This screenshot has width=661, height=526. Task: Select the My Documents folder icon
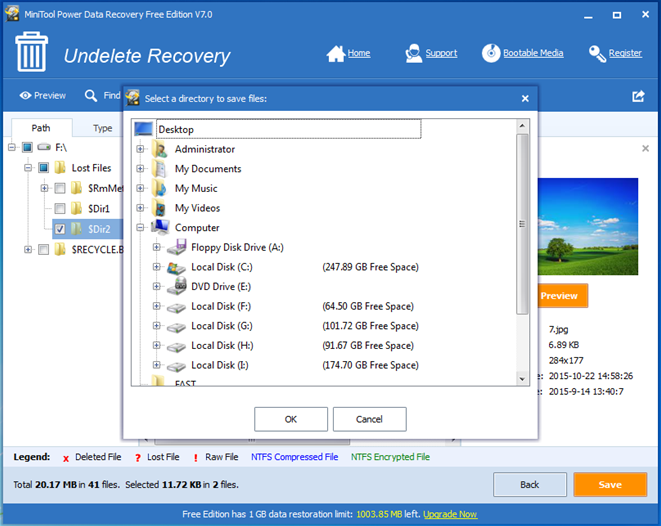pos(161,169)
